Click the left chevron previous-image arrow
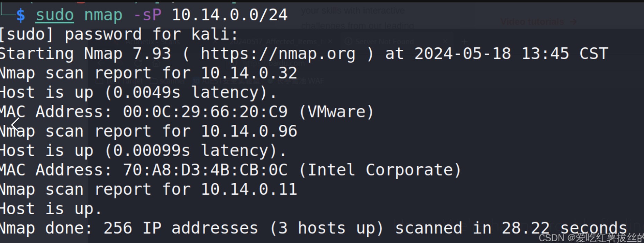The height and width of the screenshot is (243, 644). point(15,125)
